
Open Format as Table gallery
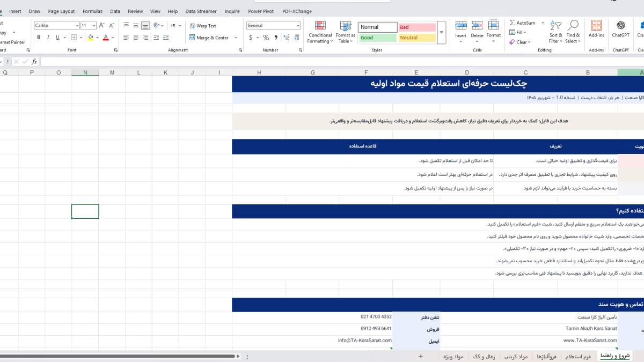coord(346,32)
